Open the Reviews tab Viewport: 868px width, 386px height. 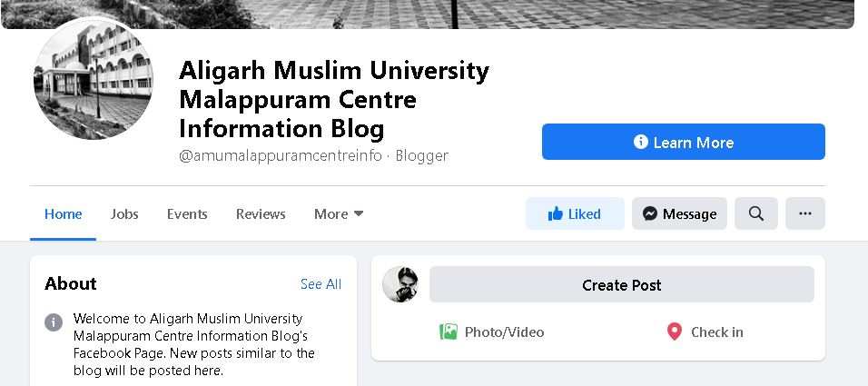(x=261, y=213)
